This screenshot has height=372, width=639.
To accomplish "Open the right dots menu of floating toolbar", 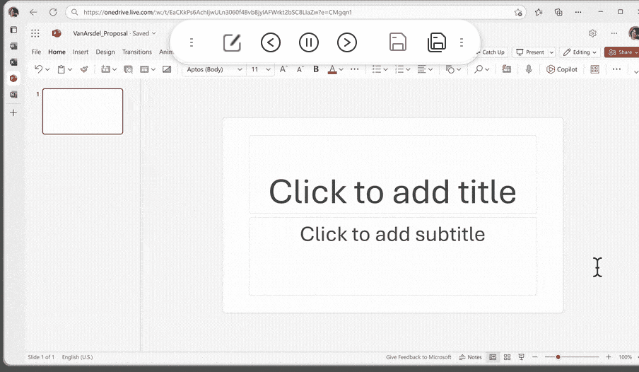I will point(461,42).
